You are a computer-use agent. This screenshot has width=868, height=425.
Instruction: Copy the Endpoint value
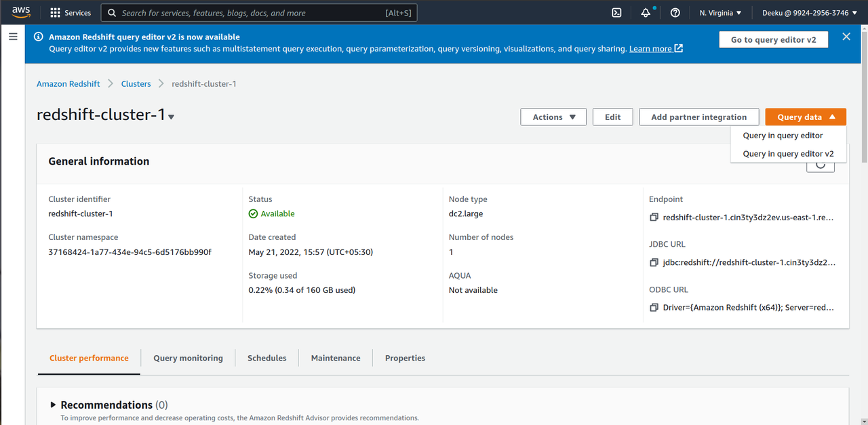coord(654,218)
